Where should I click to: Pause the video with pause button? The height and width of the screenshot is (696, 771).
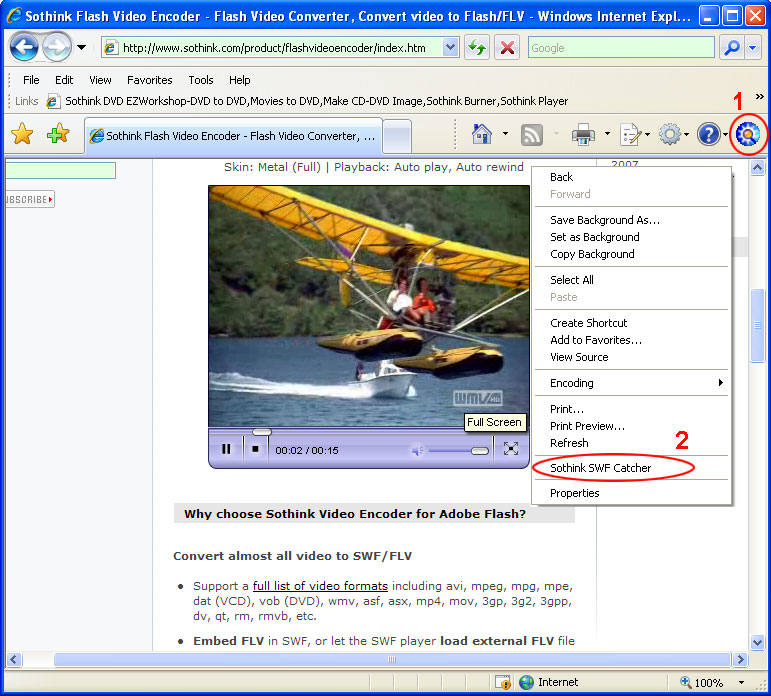pyautogui.click(x=226, y=449)
